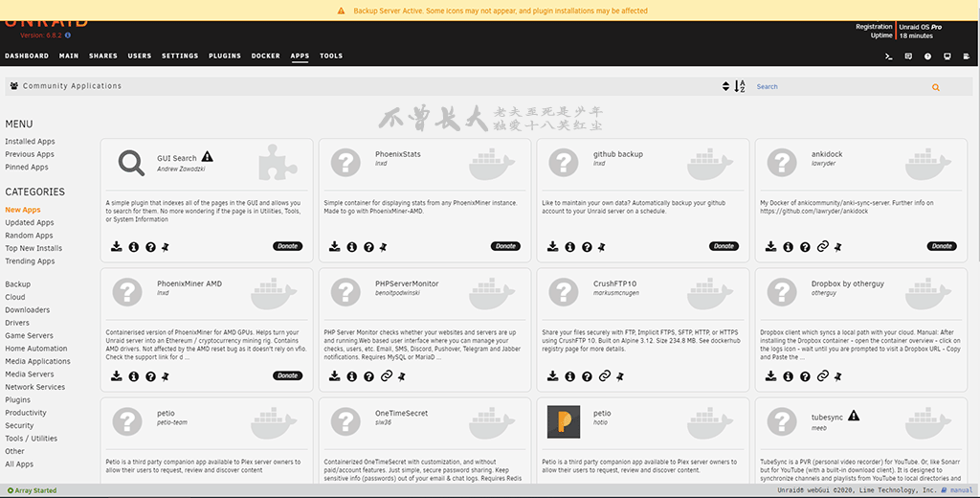Click the install icon on GUI Search card
The height and width of the screenshot is (498, 980).
(116, 247)
